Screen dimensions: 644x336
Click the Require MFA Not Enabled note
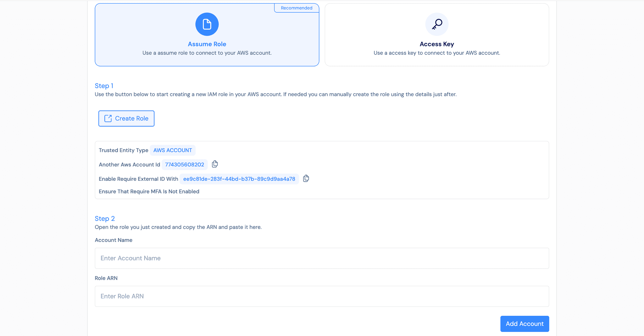[149, 191]
